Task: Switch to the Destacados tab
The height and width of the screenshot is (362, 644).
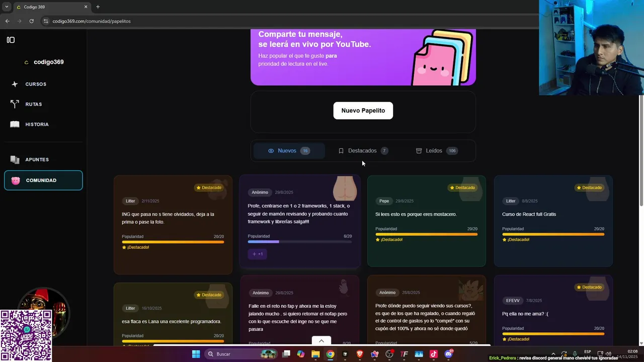Action: coord(363,151)
